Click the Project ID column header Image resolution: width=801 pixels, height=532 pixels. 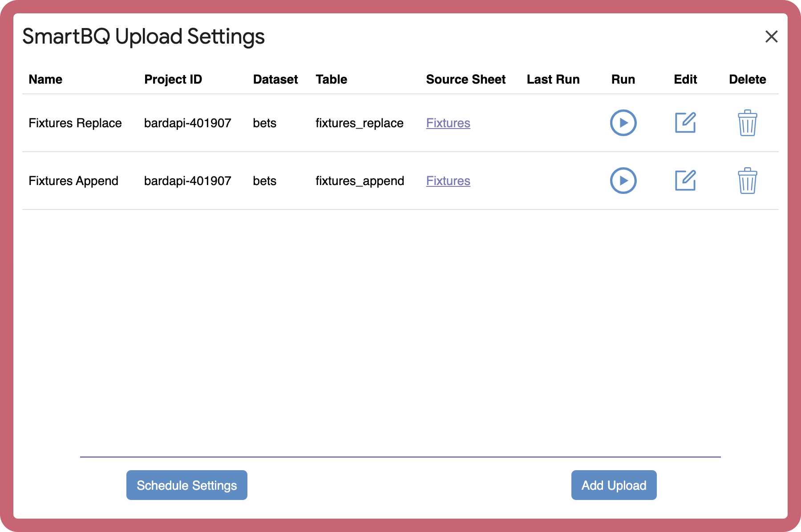[x=173, y=79]
